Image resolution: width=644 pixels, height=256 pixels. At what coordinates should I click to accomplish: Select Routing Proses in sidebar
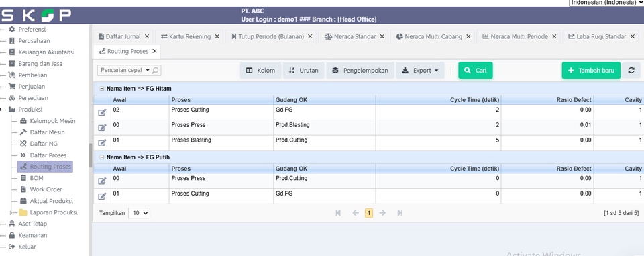45,167
